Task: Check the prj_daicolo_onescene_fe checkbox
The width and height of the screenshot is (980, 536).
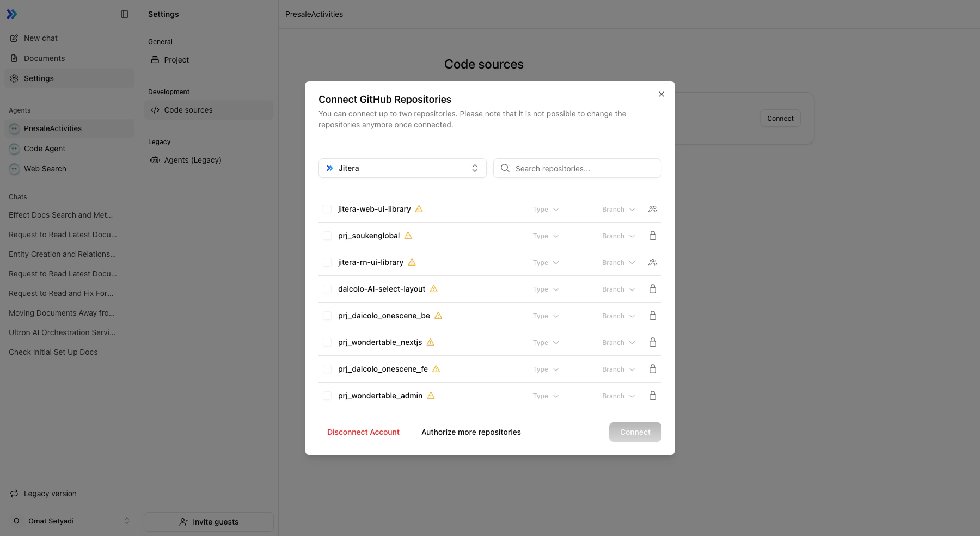Action: 327,369
